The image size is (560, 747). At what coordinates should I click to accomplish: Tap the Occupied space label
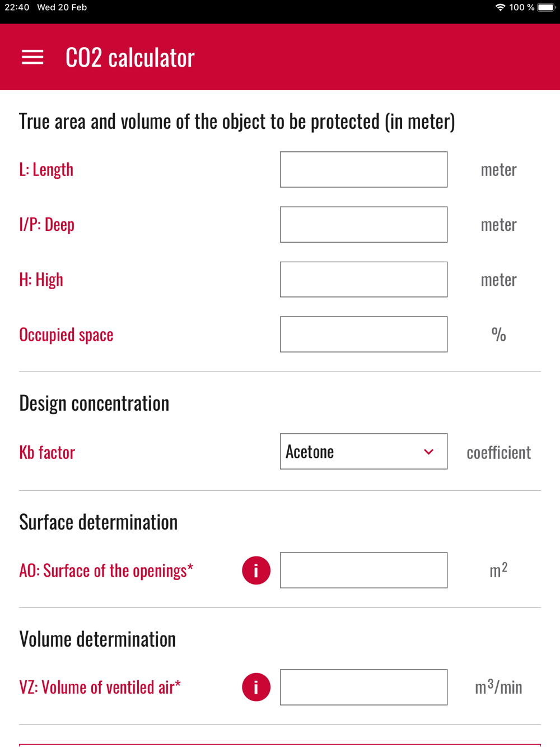(x=66, y=335)
